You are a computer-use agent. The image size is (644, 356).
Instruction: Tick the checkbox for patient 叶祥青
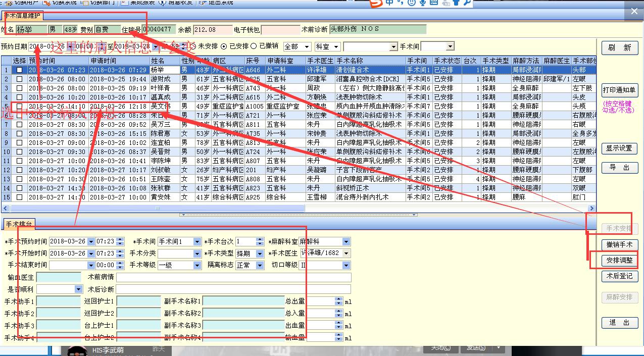[19, 88]
